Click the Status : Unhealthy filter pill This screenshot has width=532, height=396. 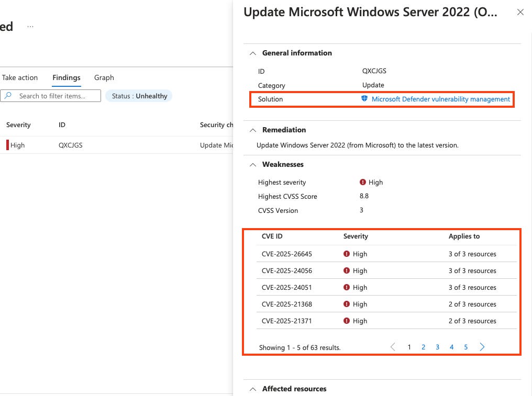pyautogui.click(x=139, y=96)
